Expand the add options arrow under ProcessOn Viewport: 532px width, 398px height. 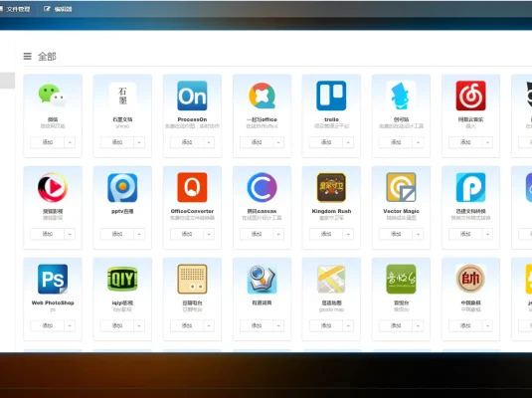pos(209,142)
